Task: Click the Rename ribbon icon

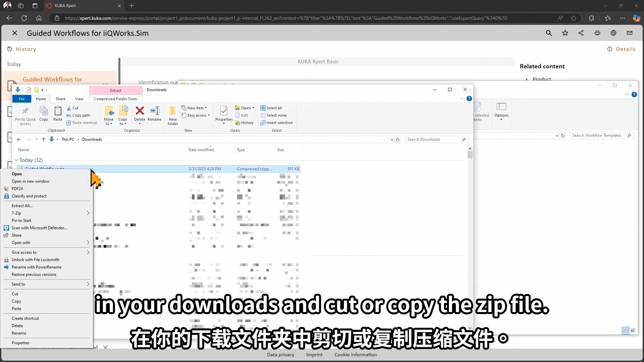Action: [154, 114]
